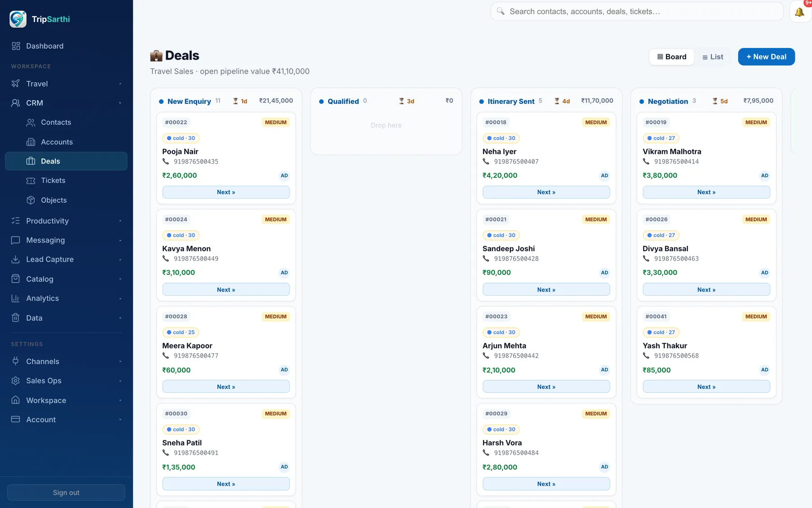Click the Catalog bag icon
Screen dimensions: 812x508
pyautogui.click(x=16, y=279)
